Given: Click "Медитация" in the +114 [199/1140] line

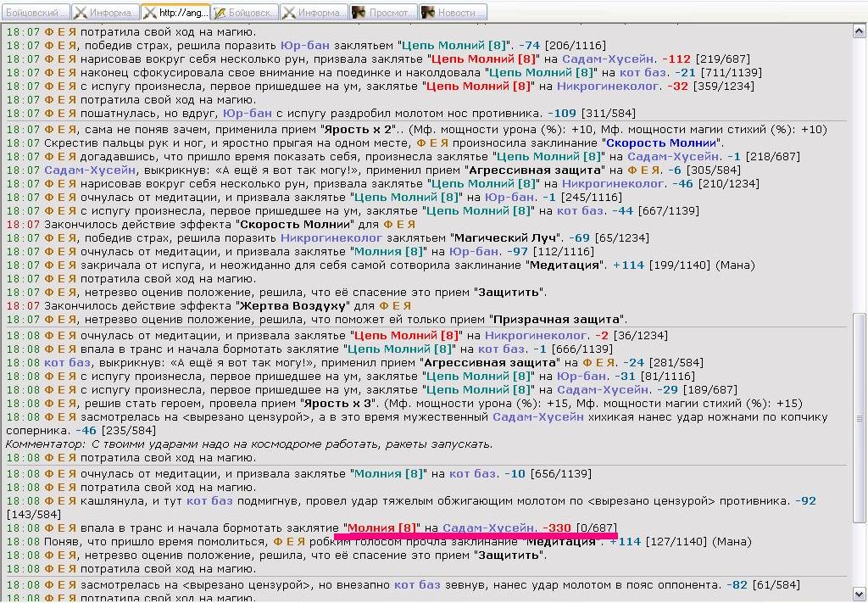Looking at the screenshot, I should [x=565, y=265].
